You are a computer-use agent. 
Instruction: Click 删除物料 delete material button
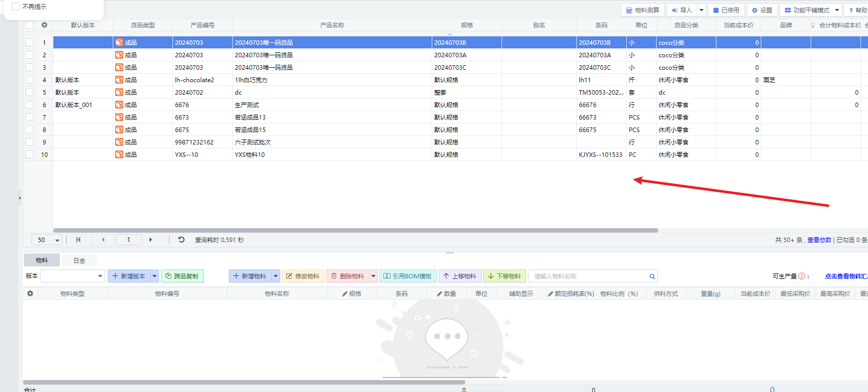347,276
